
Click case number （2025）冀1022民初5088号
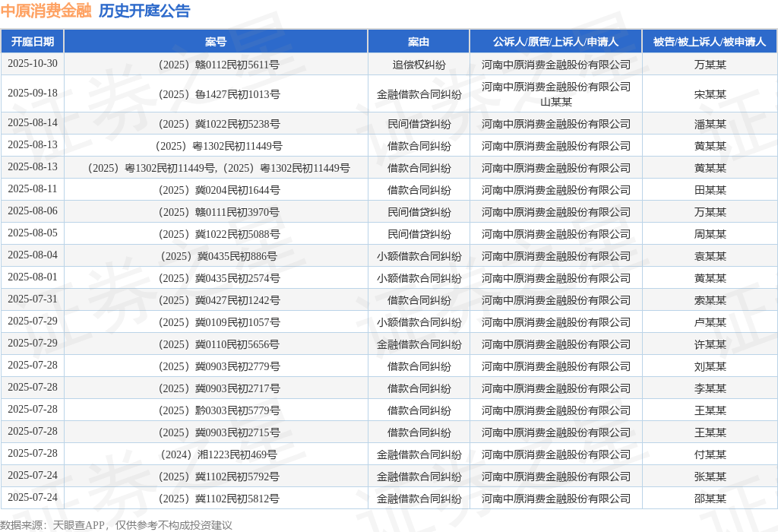tap(216, 234)
